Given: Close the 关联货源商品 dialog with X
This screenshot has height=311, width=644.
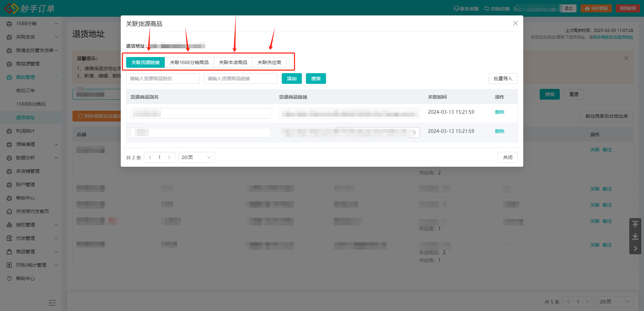Looking at the screenshot, I should tap(516, 23).
